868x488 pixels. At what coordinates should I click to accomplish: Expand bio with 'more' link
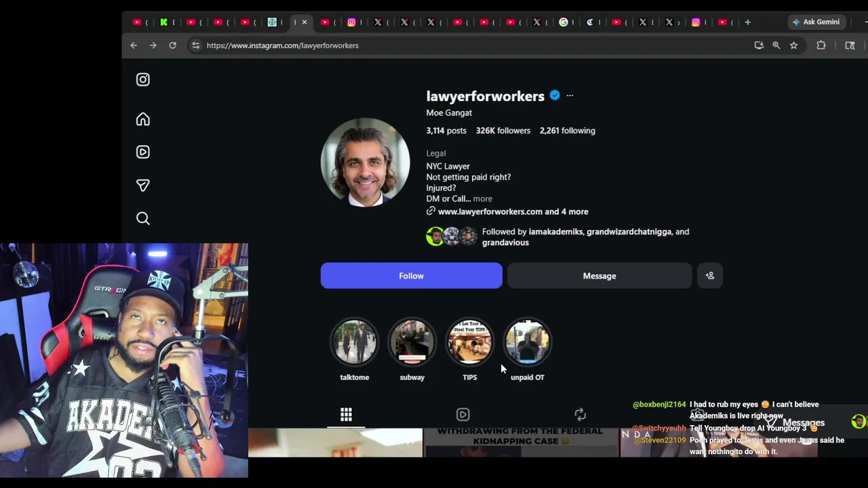pyautogui.click(x=483, y=199)
